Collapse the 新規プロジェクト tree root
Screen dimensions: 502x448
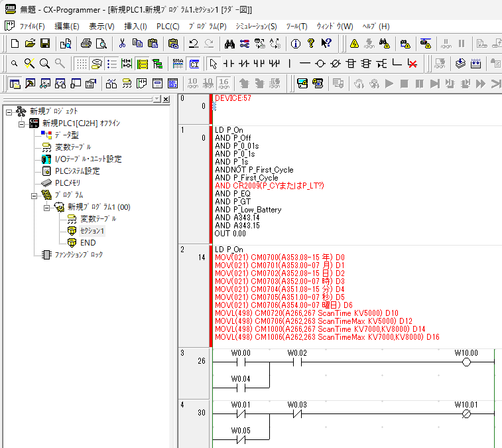tap(9, 112)
